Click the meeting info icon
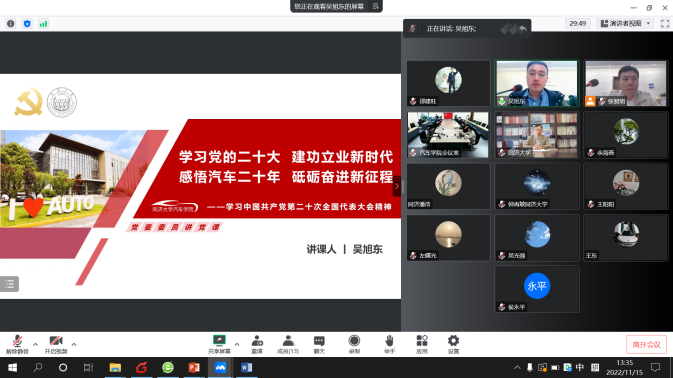 point(11,24)
